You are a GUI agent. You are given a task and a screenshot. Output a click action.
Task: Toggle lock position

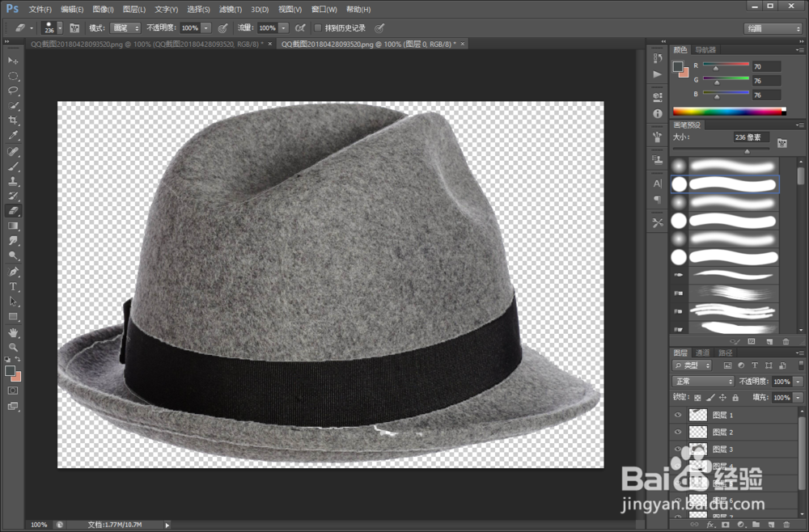pos(722,398)
